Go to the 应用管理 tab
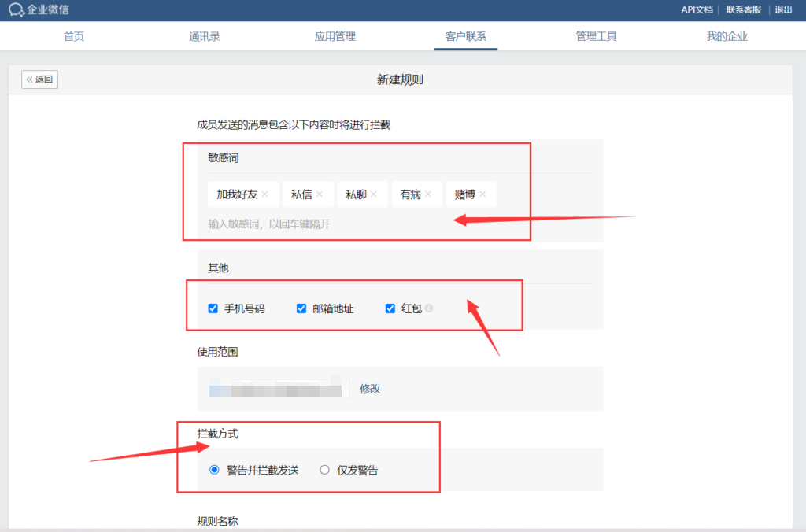The width and height of the screenshot is (806, 532). point(335,36)
